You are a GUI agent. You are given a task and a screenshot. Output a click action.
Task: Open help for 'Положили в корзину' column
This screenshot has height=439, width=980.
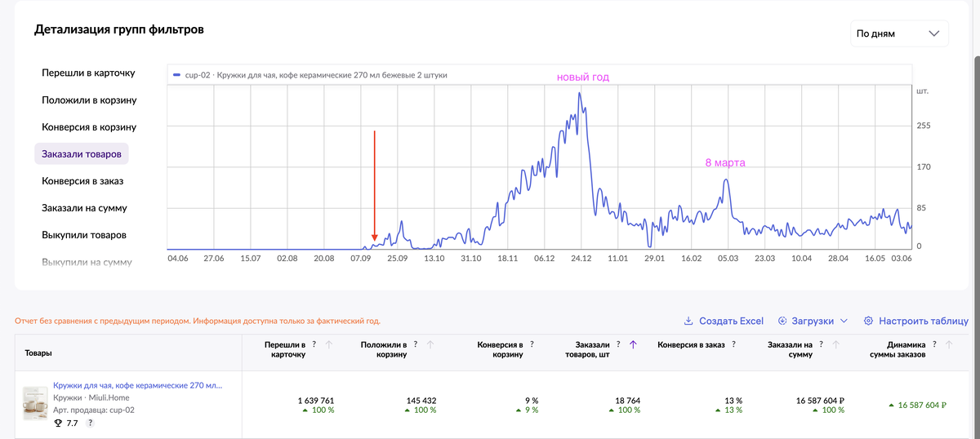416,344
